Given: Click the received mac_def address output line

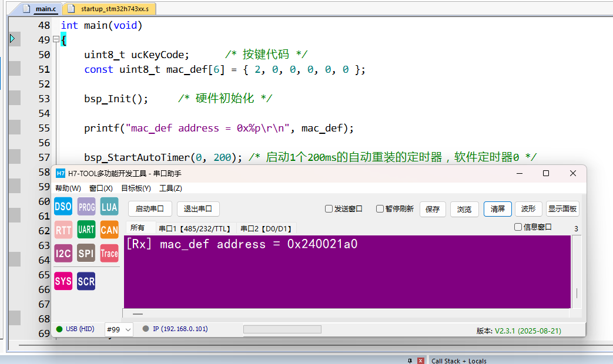Looking at the screenshot, I should point(242,244).
